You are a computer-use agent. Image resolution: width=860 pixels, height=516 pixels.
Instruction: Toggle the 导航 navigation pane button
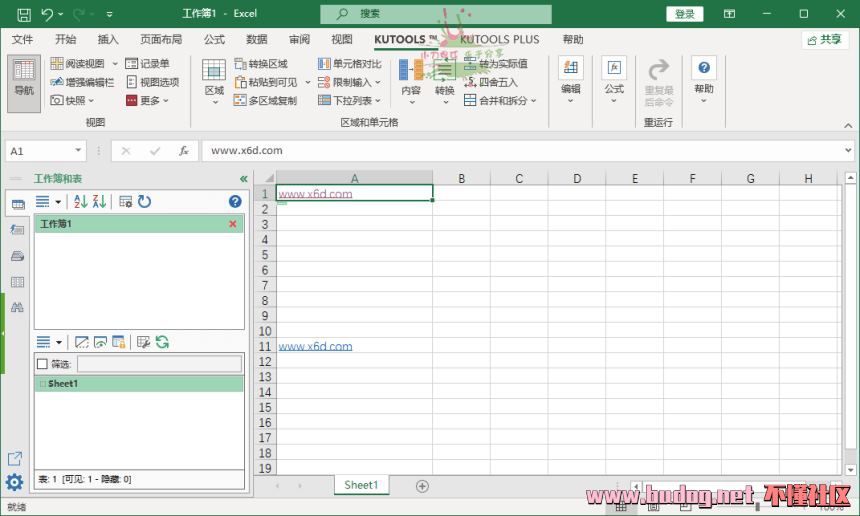click(24, 83)
